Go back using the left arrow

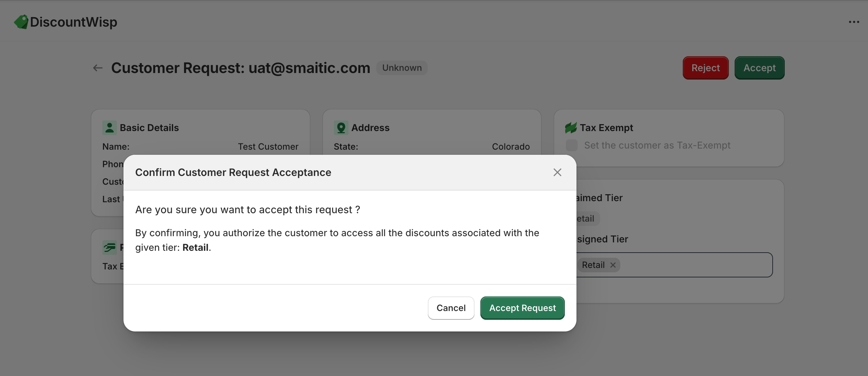[98, 68]
